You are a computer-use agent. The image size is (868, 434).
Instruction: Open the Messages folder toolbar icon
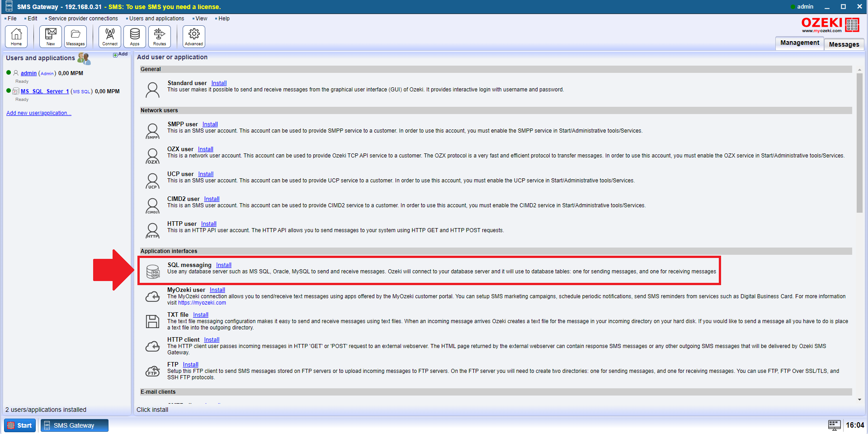(x=75, y=36)
